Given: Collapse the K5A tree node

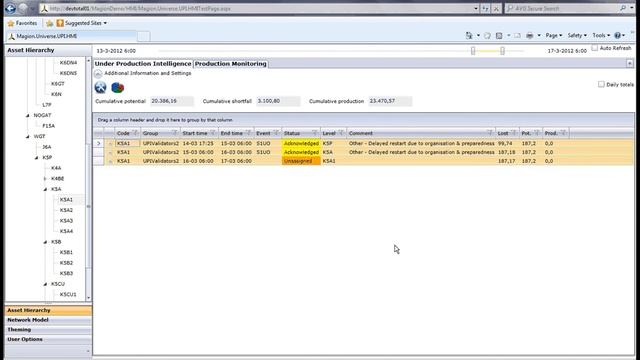Looking at the screenshot, I should (45, 189).
